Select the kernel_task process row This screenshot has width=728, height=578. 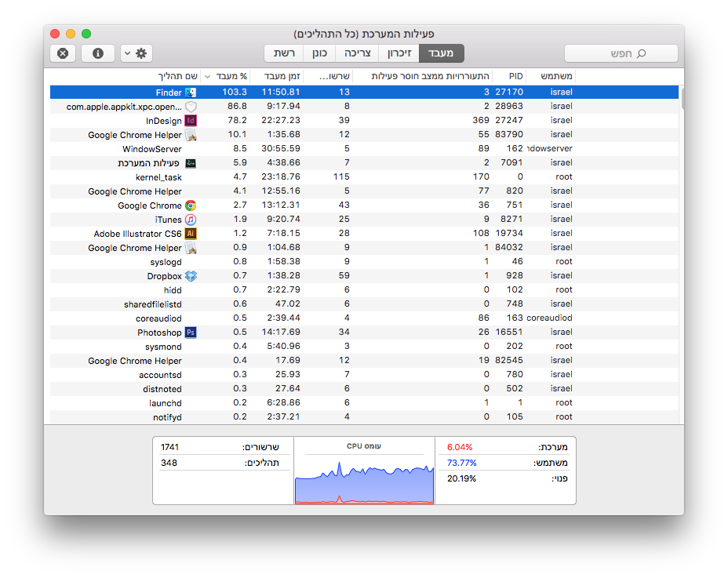364,177
